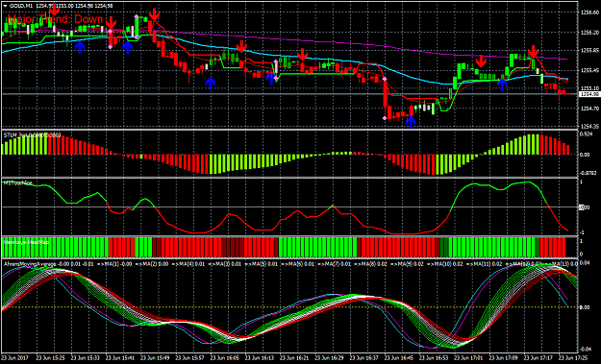Screen dimensions: 601x364
Task: Click the 23 Jun 17:17 time label
Action: (538, 358)
